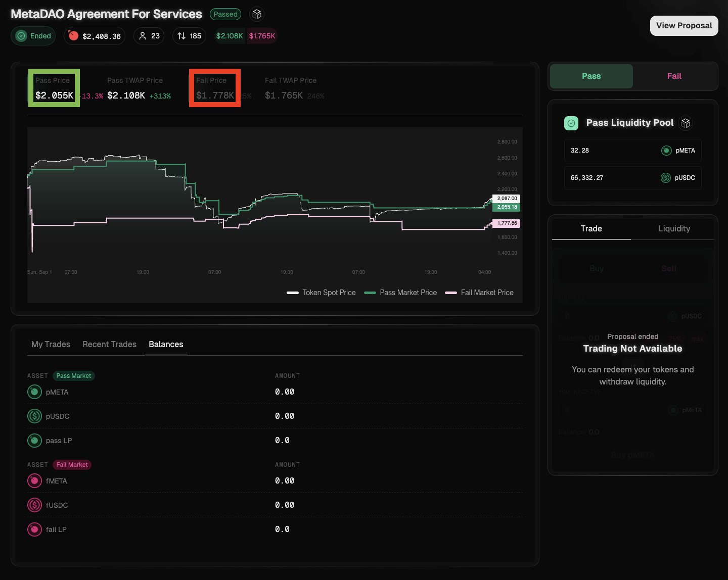Screen dimensions: 728x580
Task: Select the Pass market toggle
Action: tap(591, 76)
